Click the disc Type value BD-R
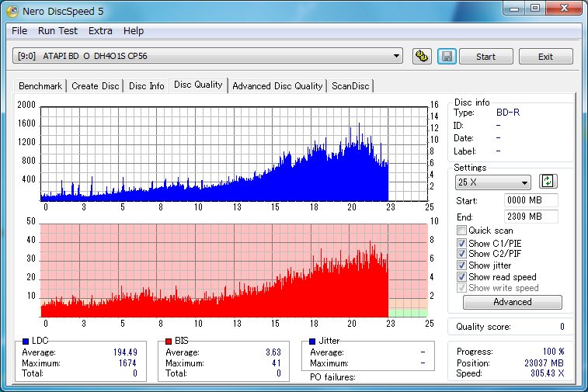This screenshot has height=392, width=588. pos(508,113)
